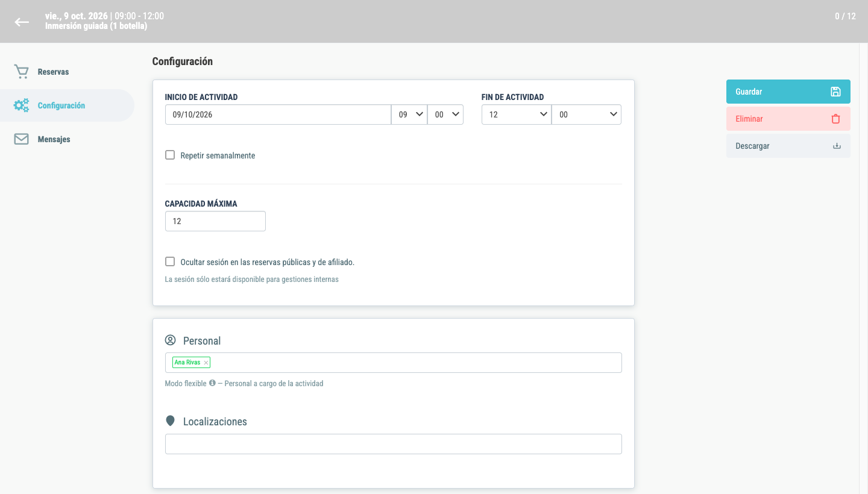Click the shopping cart Reservas icon
The image size is (868, 494).
click(x=22, y=72)
